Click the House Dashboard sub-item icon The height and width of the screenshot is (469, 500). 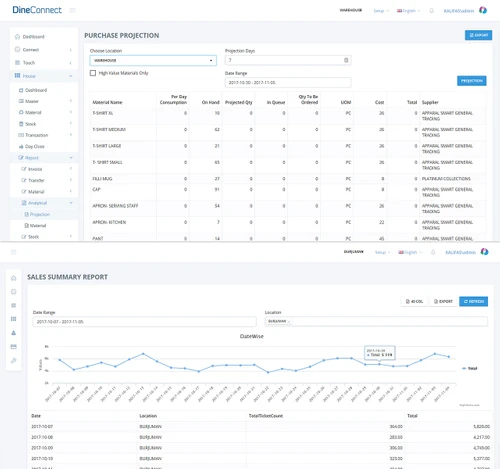[x=21, y=90]
